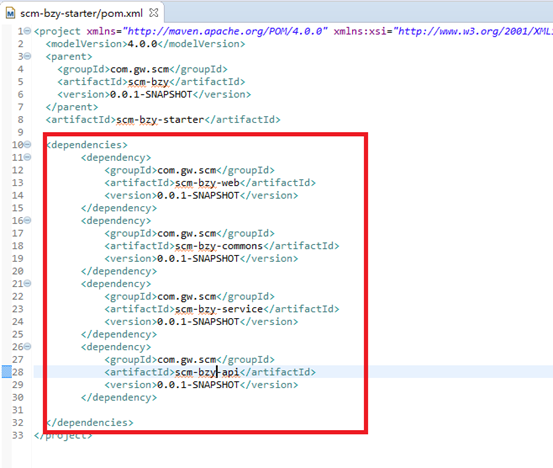Click groupId com.gw.scm on line 17
This screenshot has height=468, width=553.
pos(187,233)
